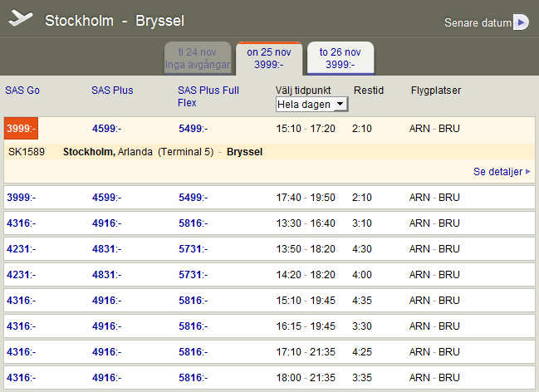The image size is (539, 392).
Task: Select the ti 24 nov tab
Action: tap(198, 57)
